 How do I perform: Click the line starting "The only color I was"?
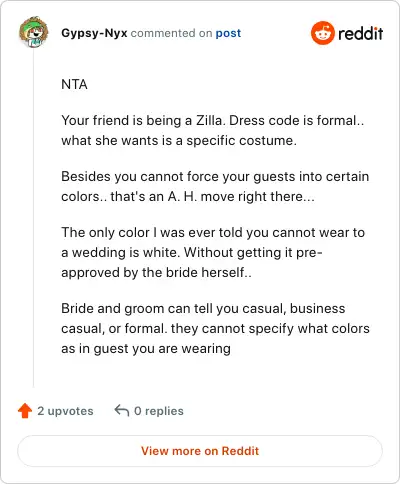(213, 232)
